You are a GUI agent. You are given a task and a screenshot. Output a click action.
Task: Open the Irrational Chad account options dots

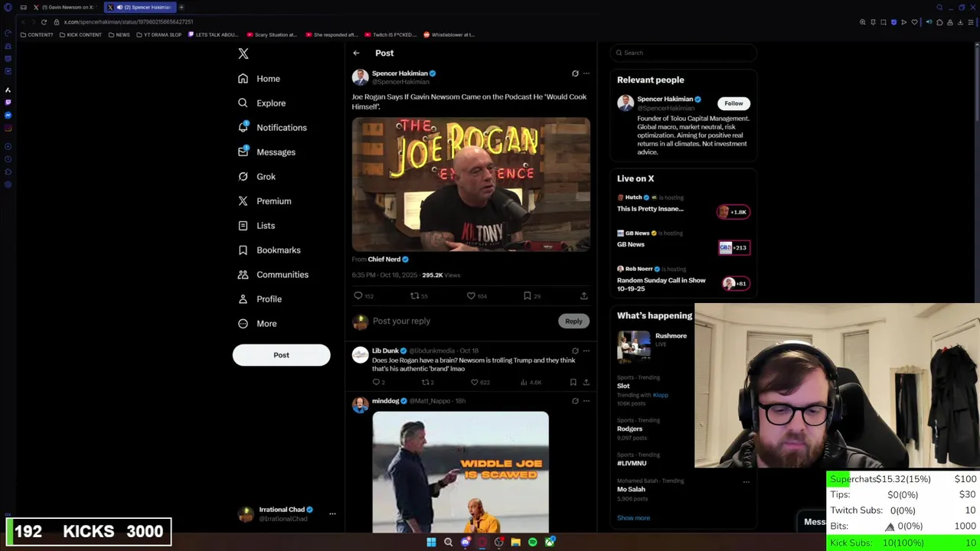332,514
